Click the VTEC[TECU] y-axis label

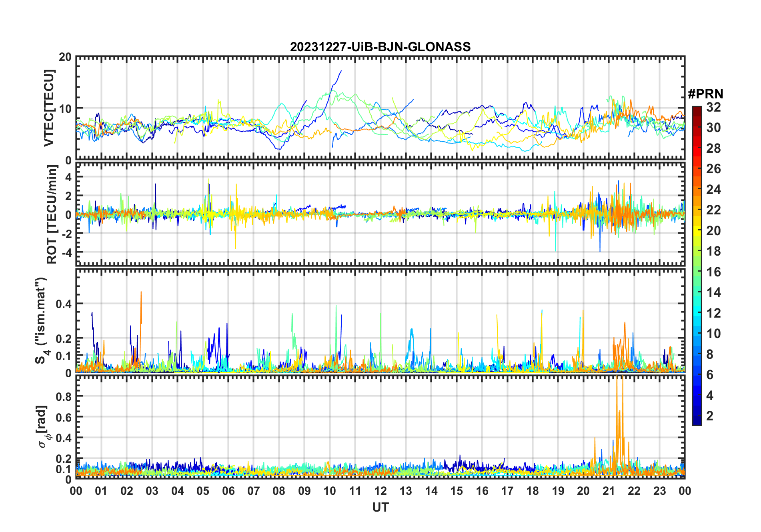click(x=49, y=108)
